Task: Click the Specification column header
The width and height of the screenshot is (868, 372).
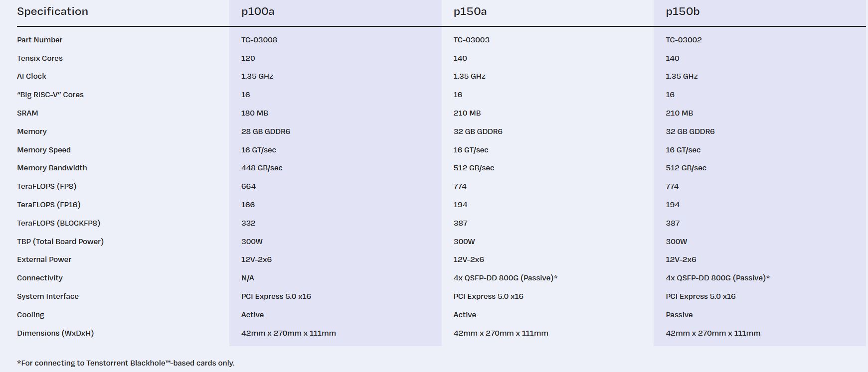Action: pyautogui.click(x=52, y=11)
